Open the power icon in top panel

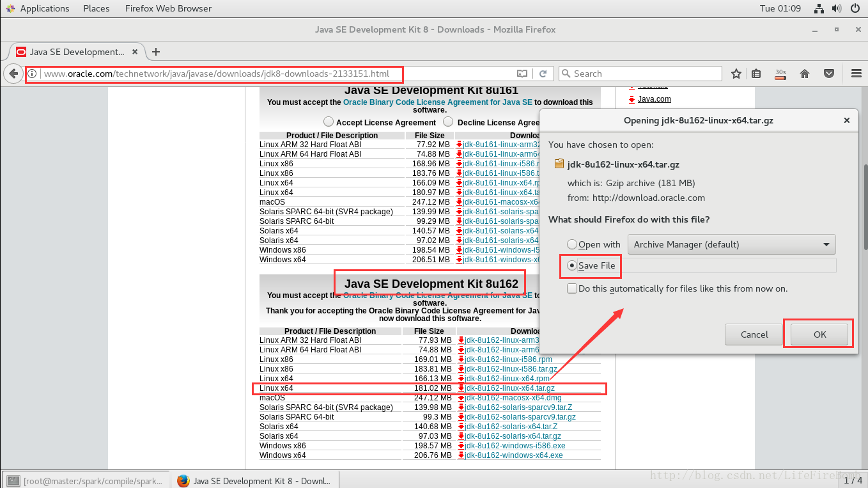tap(855, 8)
